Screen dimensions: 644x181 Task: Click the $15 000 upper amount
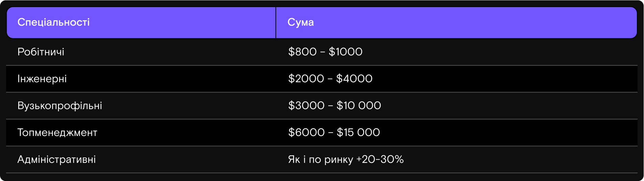358,133
